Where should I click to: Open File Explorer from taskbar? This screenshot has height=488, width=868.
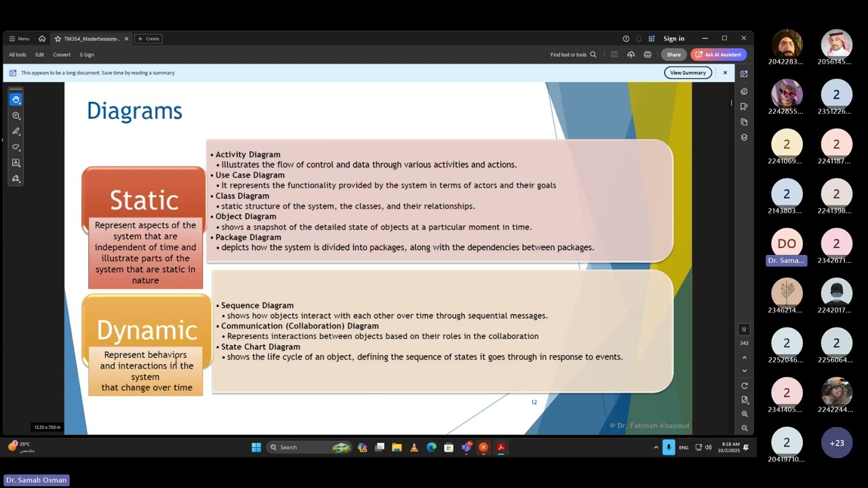click(x=397, y=447)
